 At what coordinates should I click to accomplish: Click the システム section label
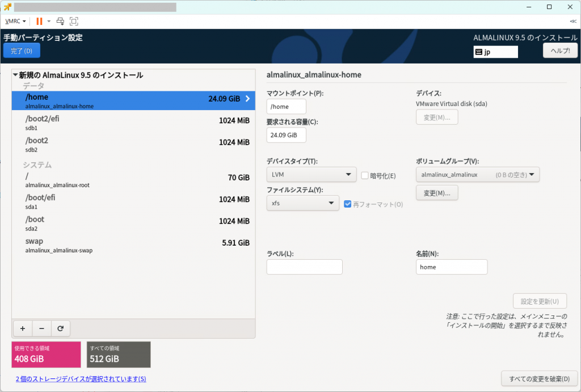pyautogui.click(x=37, y=165)
